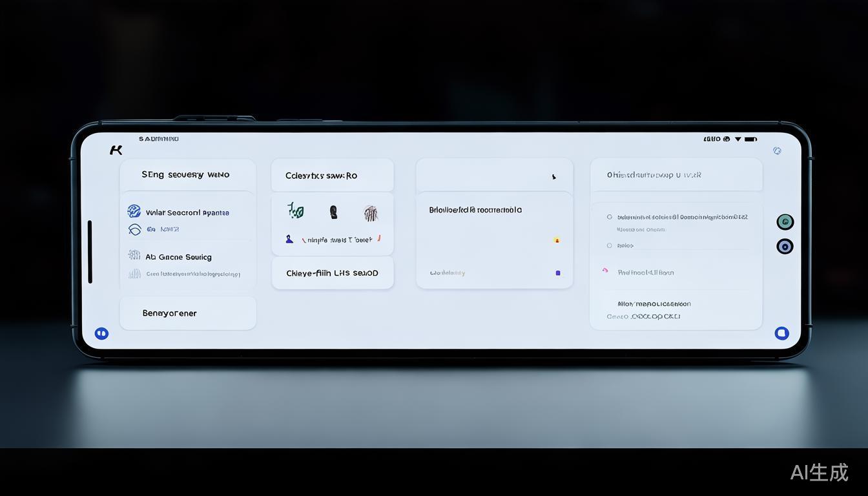Expand the card with small black arrow
Viewport: 868px width, 496px height.
click(553, 176)
